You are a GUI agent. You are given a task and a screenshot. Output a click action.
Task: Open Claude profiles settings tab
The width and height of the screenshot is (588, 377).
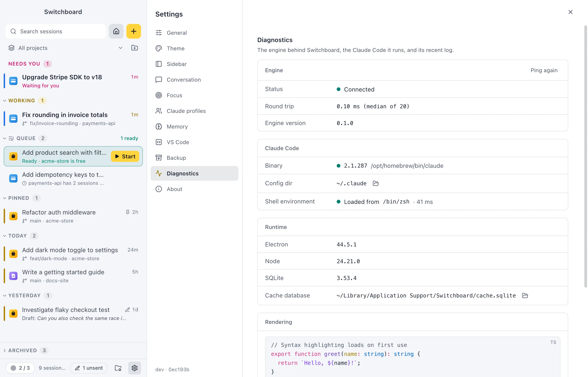(x=195, y=111)
